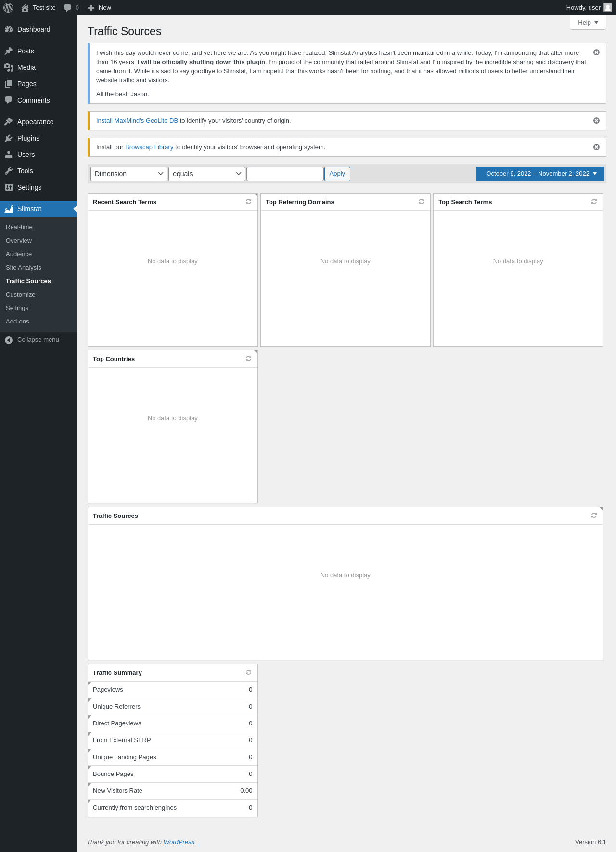Click the Currently from search engines row
Image resolution: width=616 pixels, height=852 pixels.
click(173, 808)
